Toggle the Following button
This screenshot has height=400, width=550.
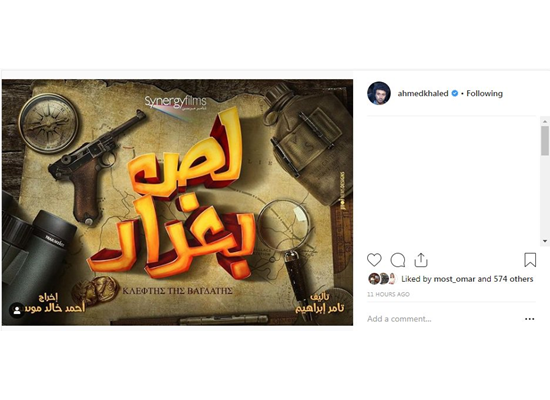tap(484, 93)
